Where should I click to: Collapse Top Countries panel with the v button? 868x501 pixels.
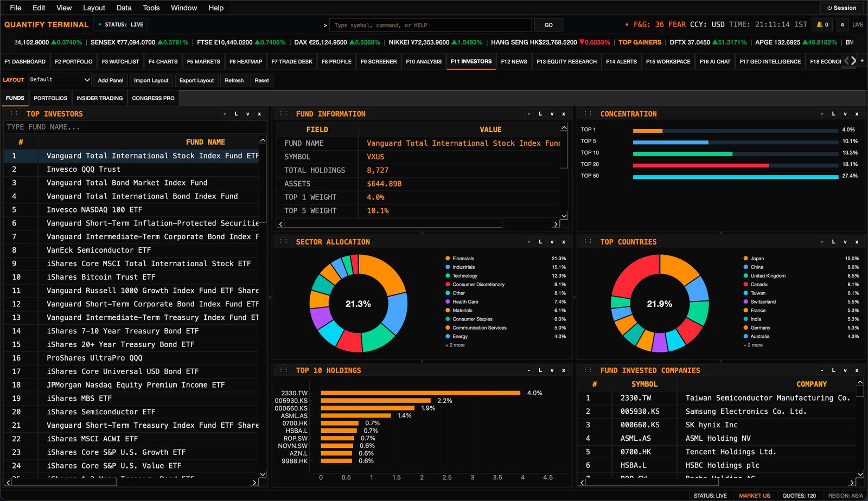click(x=845, y=242)
